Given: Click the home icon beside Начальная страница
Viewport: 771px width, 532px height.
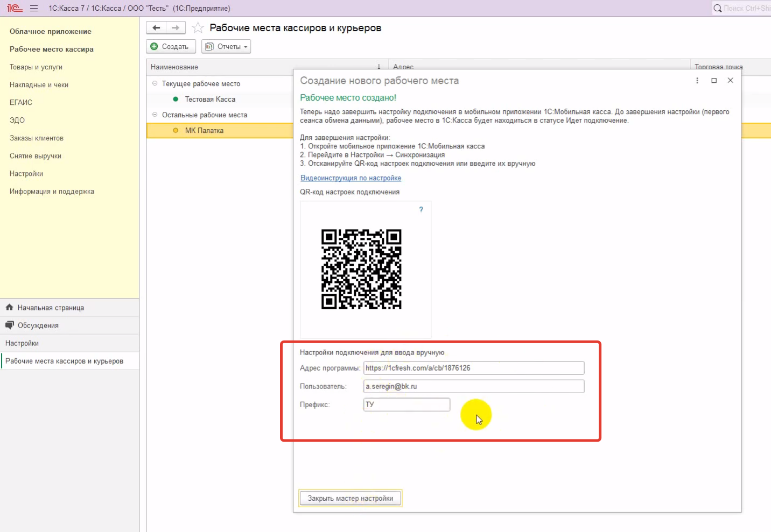Looking at the screenshot, I should coord(9,307).
